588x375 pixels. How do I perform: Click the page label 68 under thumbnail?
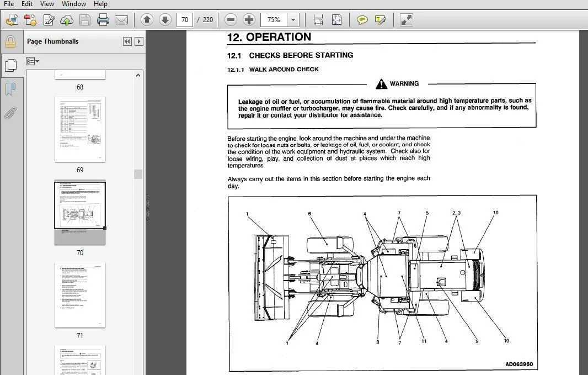coord(80,87)
